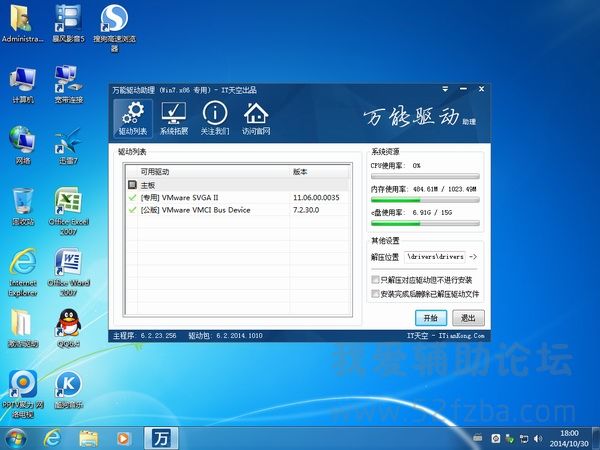Viewport: 600px width, 450px height.
Task: Click the Show desktop strip
Action: [596, 439]
